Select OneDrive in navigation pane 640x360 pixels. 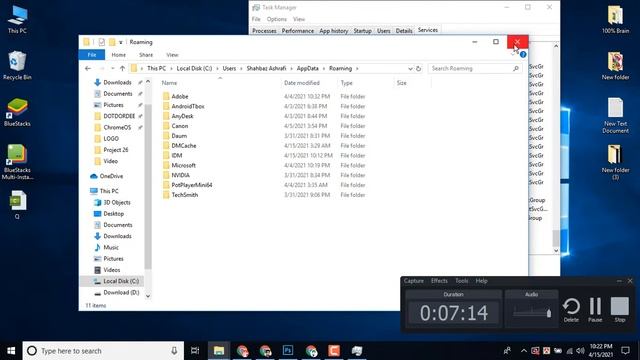point(107,176)
